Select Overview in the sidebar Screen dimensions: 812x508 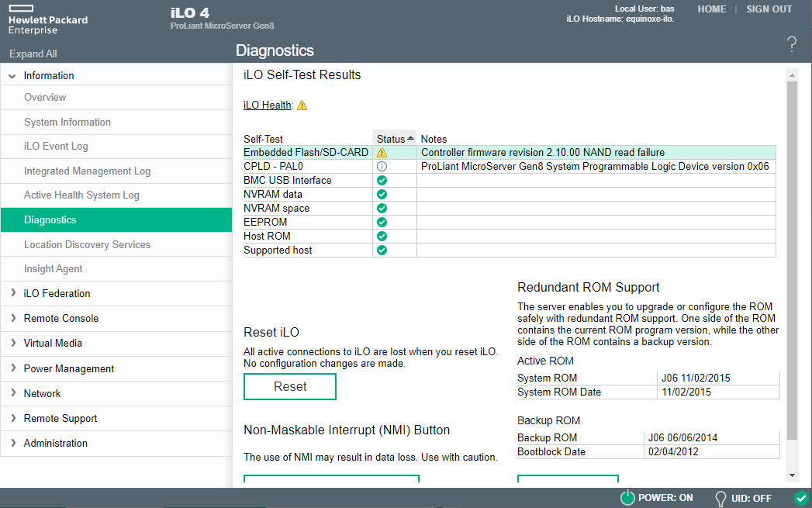[47, 97]
